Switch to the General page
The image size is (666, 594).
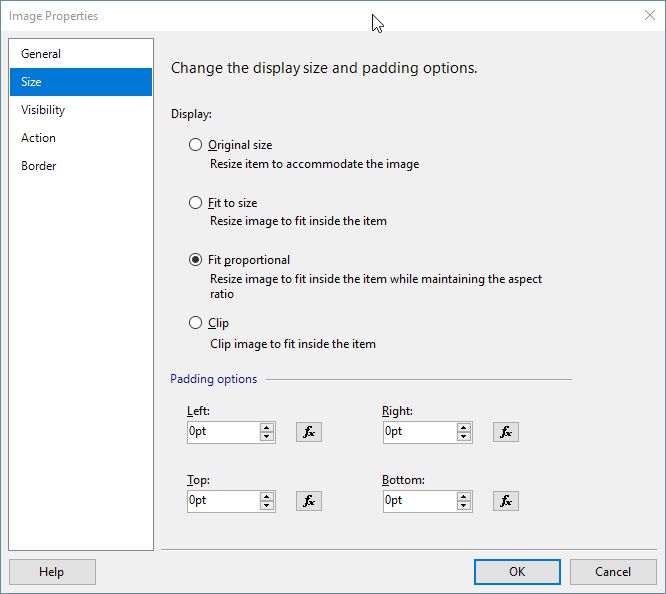point(41,54)
